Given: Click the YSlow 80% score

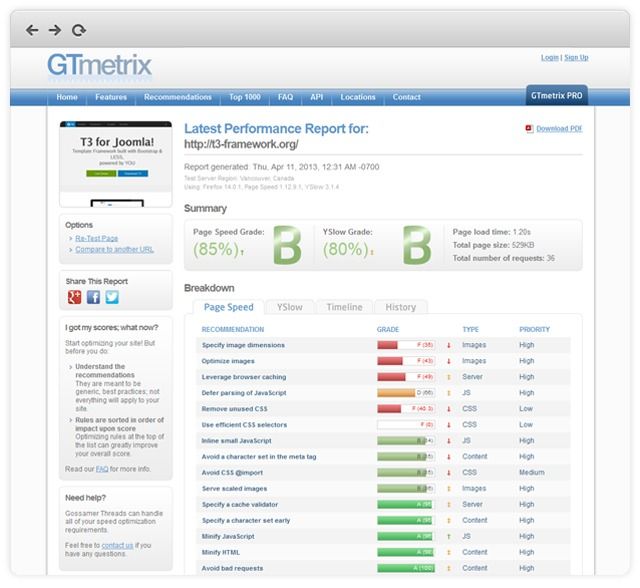Looking at the screenshot, I should pyautogui.click(x=346, y=249).
